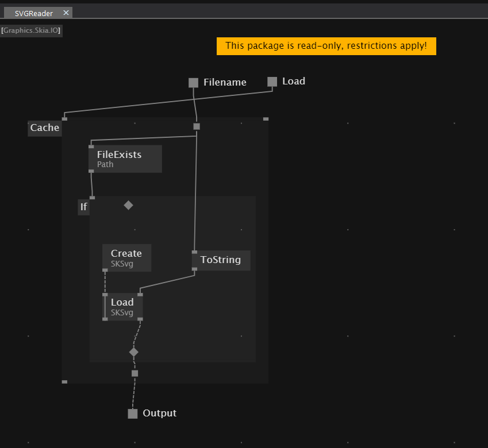Image resolution: width=488 pixels, height=448 pixels.
Task: Click the ToString node input pin
Action: pyautogui.click(x=194, y=252)
